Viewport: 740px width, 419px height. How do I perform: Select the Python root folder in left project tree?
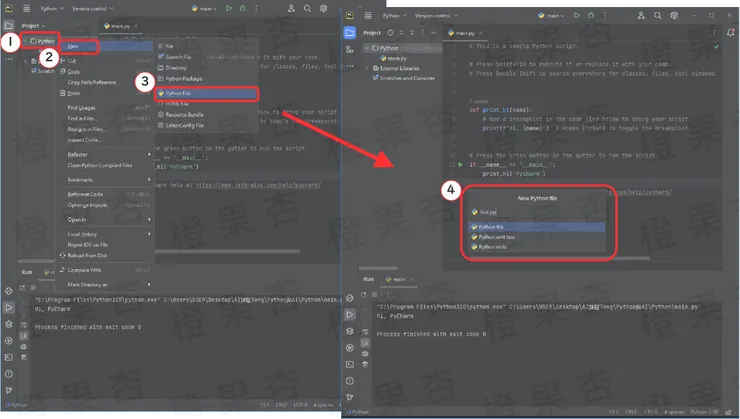point(44,41)
